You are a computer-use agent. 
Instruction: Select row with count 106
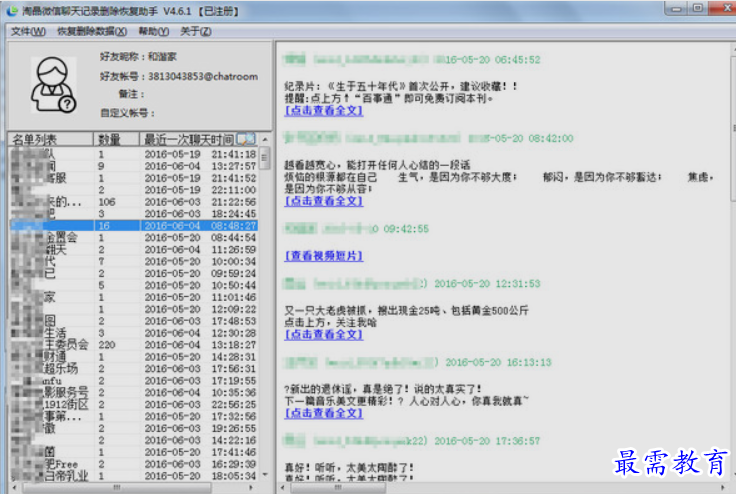click(x=134, y=202)
